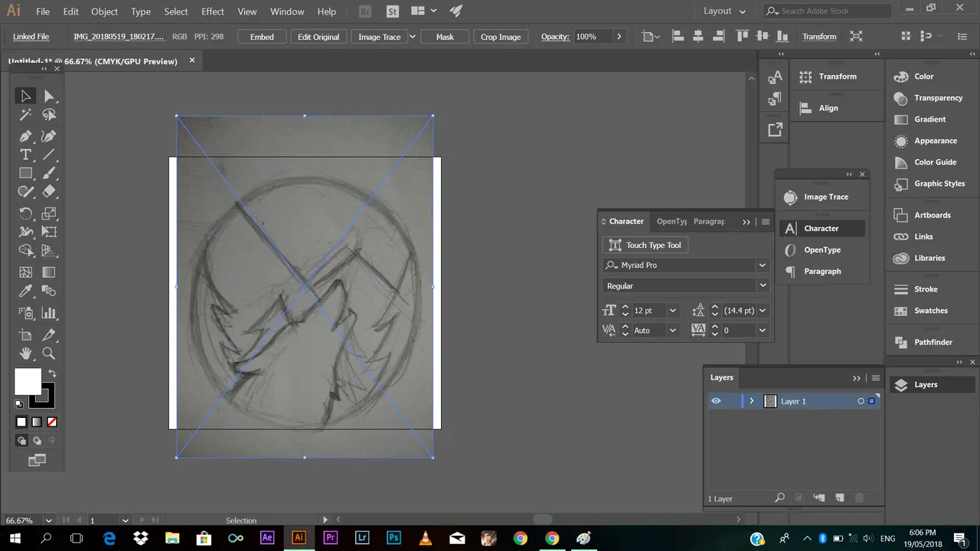This screenshot has width=980, height=551.
Task: Set fill mode to Gradient
Action: pyautogui.click(x=37, y=422)
